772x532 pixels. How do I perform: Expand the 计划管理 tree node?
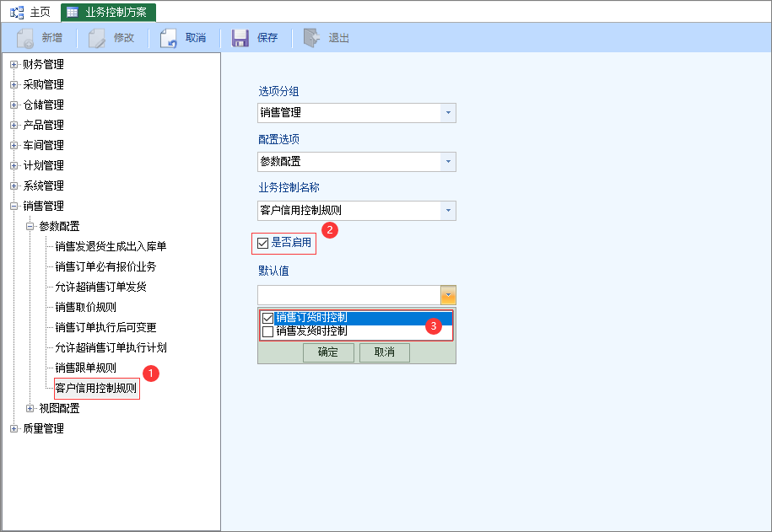13,165
